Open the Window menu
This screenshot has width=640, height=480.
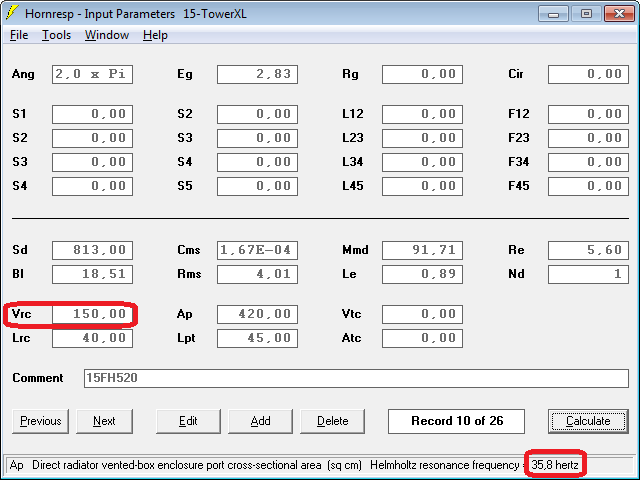[107, 35]
